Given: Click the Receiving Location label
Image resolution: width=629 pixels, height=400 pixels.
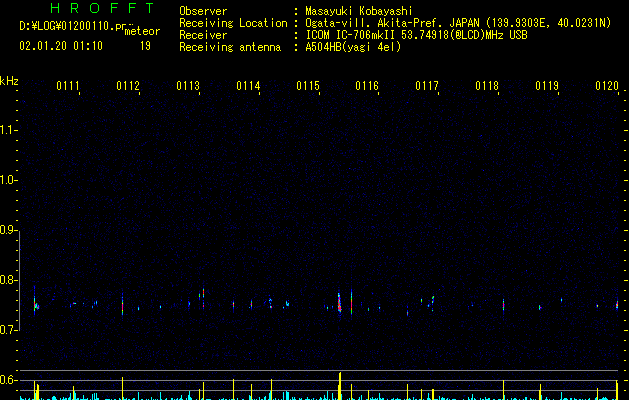Looking at the screenshot, I should [233, 23].
